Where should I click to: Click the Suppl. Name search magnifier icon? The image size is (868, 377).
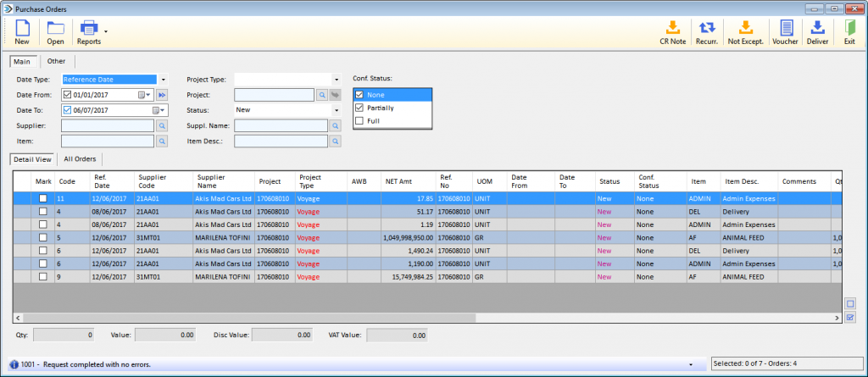point(335,126)
